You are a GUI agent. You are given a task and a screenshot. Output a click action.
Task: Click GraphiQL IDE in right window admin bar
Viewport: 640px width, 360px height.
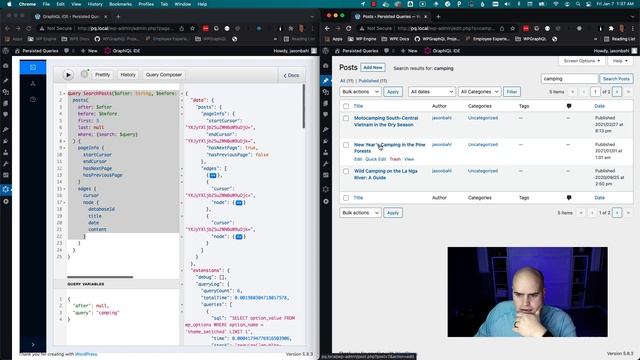(x=442, y=51)
